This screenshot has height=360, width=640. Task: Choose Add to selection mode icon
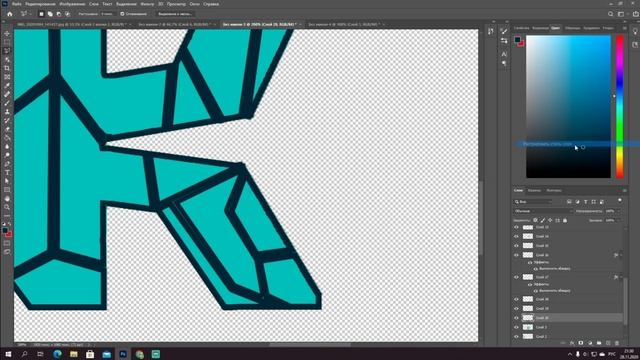50,14
